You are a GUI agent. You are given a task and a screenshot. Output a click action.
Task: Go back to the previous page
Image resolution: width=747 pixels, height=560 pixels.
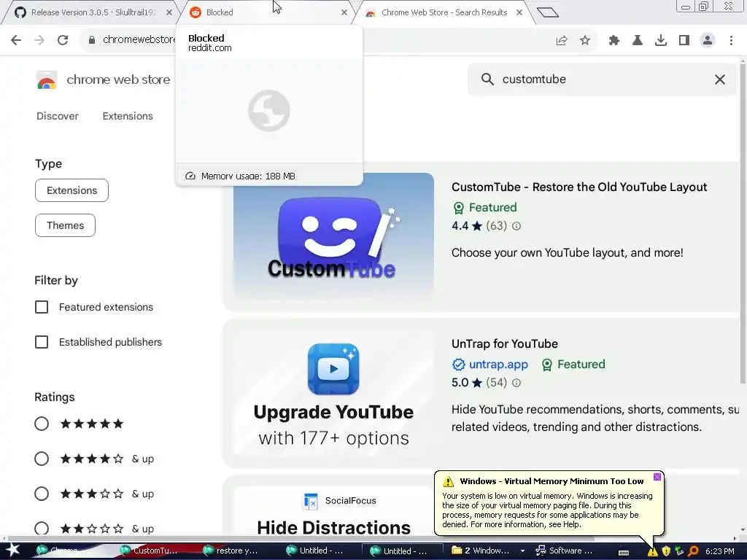point(16,40)
